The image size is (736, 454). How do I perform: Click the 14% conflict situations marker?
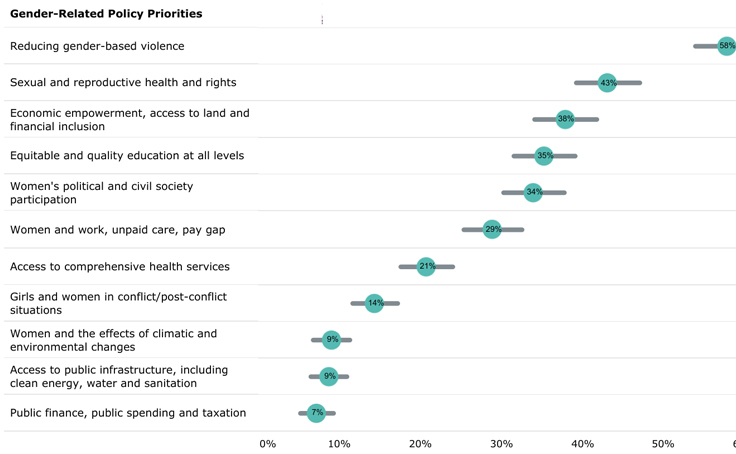click(374, 303)
